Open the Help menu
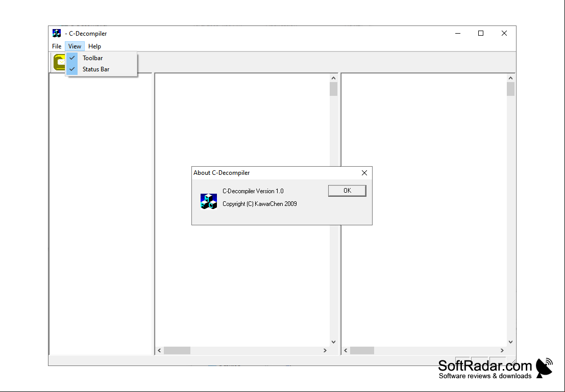This screenshot has width=565, height=392. point(94,46)
